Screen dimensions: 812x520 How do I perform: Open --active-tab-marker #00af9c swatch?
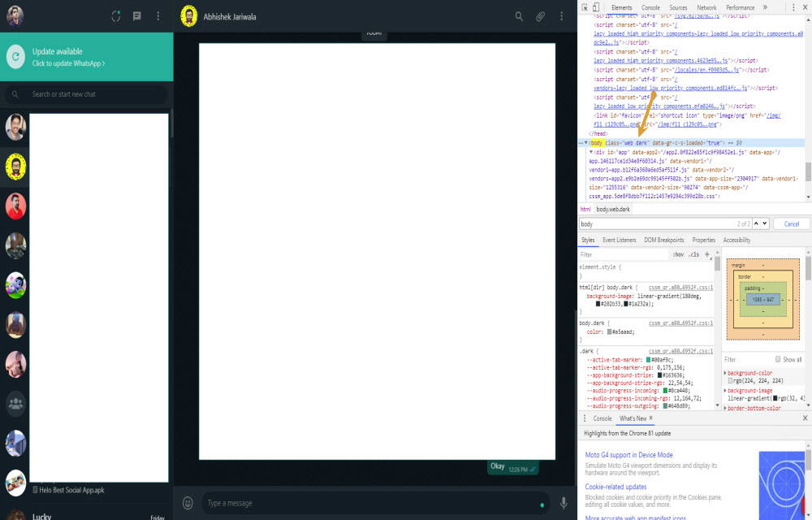click(x=648, y=359)
